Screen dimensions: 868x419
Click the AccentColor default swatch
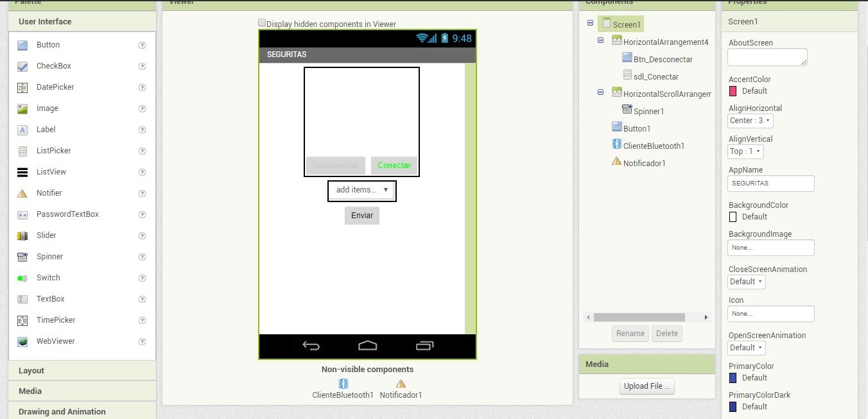(x=733, y=90)
